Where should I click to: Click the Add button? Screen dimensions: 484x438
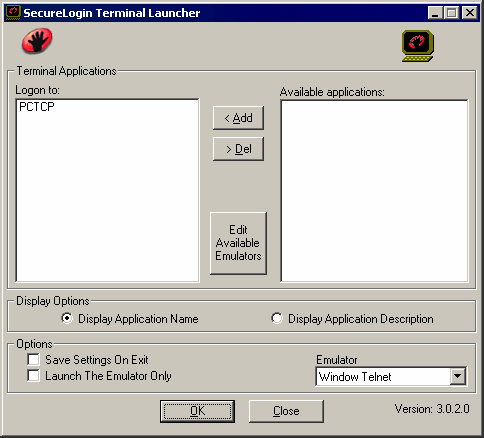click(238, 118)
